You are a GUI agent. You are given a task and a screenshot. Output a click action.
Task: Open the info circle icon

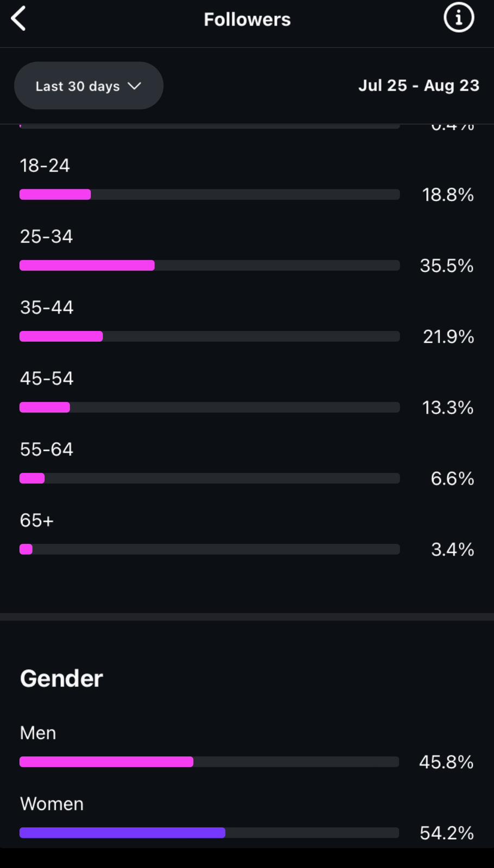click(x=459, y=18)
